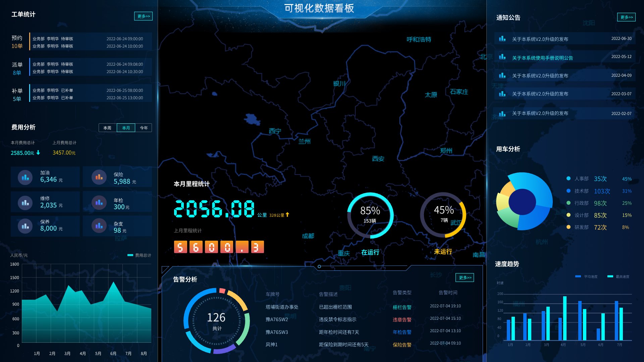Switch to the 本周 tab in 费用分析

(x=107, y=128)
